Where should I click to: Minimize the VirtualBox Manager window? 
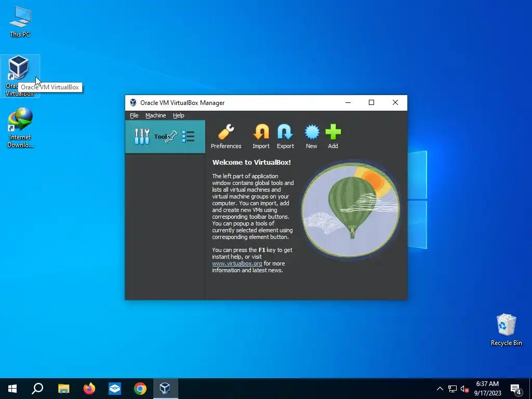[x=348, y=102]
